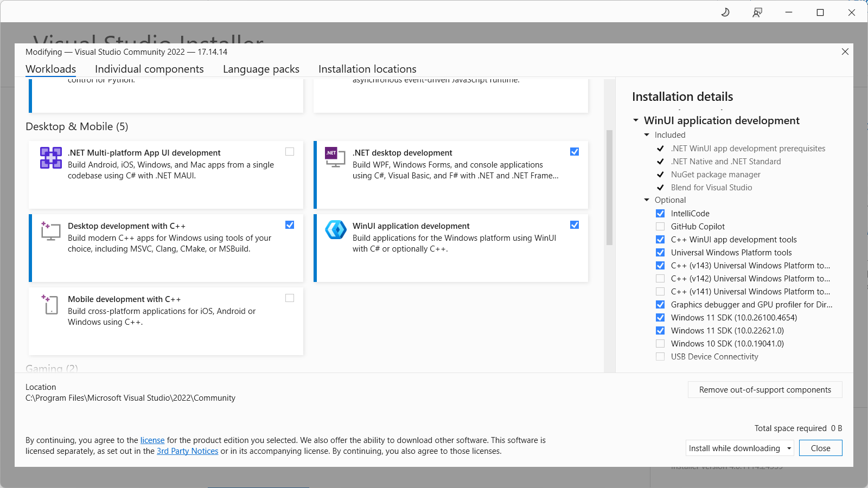Click the checkmark beside NuGet package manager
Image resolution: width=868 pixels, height=488 pixels.
[x=661, y=175]
